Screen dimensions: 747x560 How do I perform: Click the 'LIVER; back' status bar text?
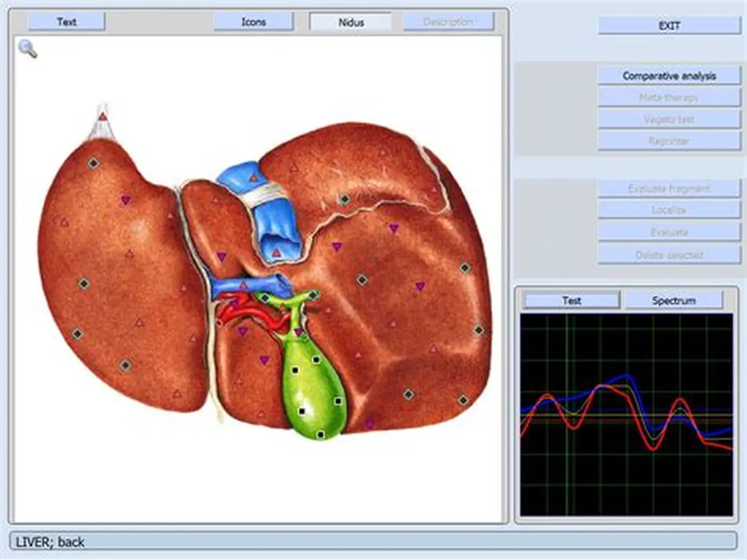coord(50,542)
